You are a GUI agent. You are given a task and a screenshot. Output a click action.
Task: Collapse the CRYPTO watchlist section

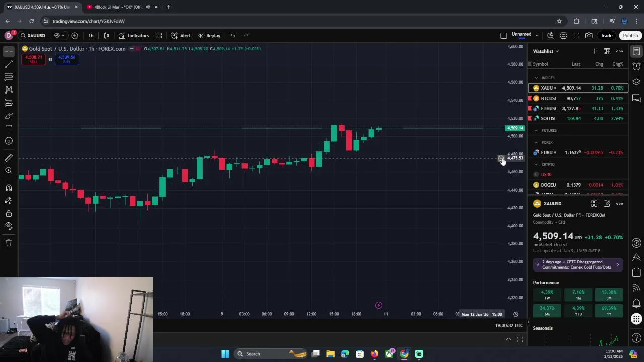(x=536, y=164)
